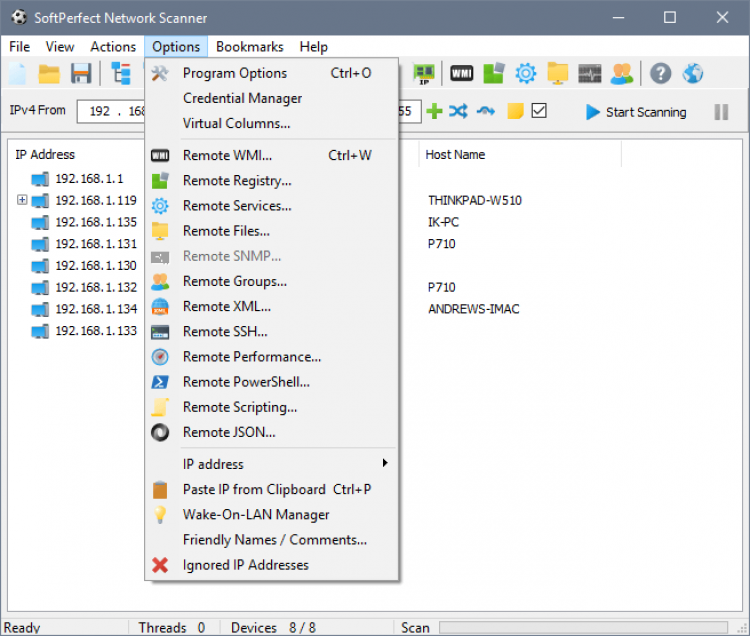Image resolution: width=750 pixels, height=636 pixels.
Task: Click the New document toolbar icon
Action: click(x=18, y=74)
